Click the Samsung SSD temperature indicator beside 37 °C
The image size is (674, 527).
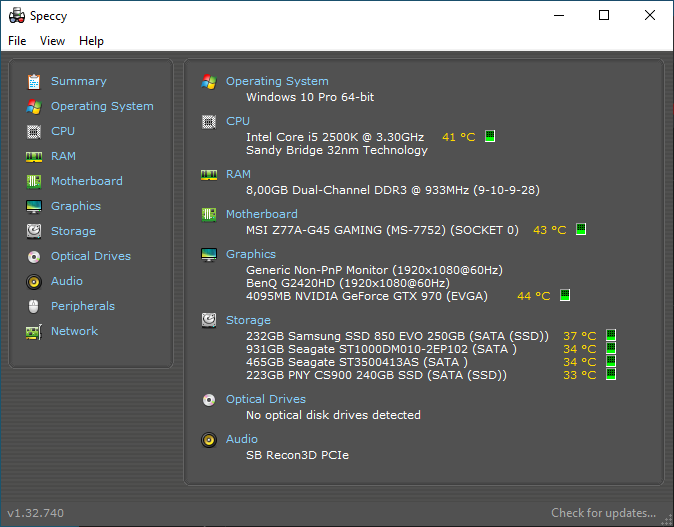click(x=611, y=335)
